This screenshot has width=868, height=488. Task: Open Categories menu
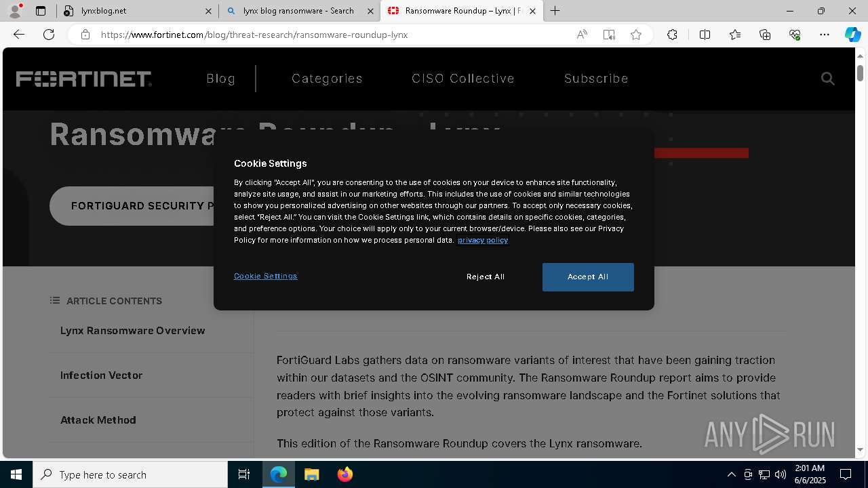point(327,79)
